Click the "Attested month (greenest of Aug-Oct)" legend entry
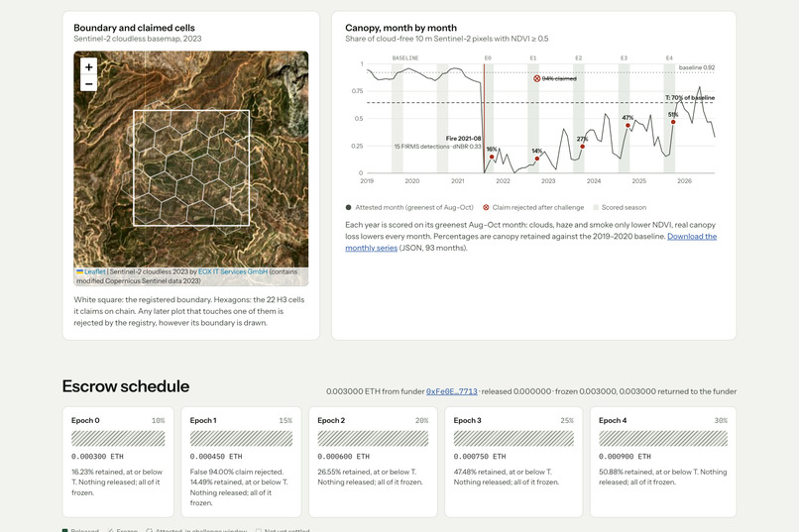 pos(409,208)
